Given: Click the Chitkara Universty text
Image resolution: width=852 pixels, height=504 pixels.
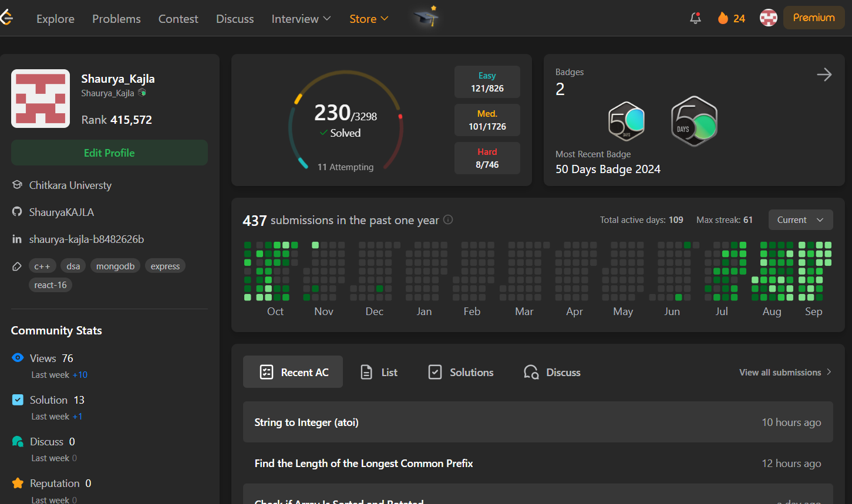Looking at the screenshot, I should [70, 185].
